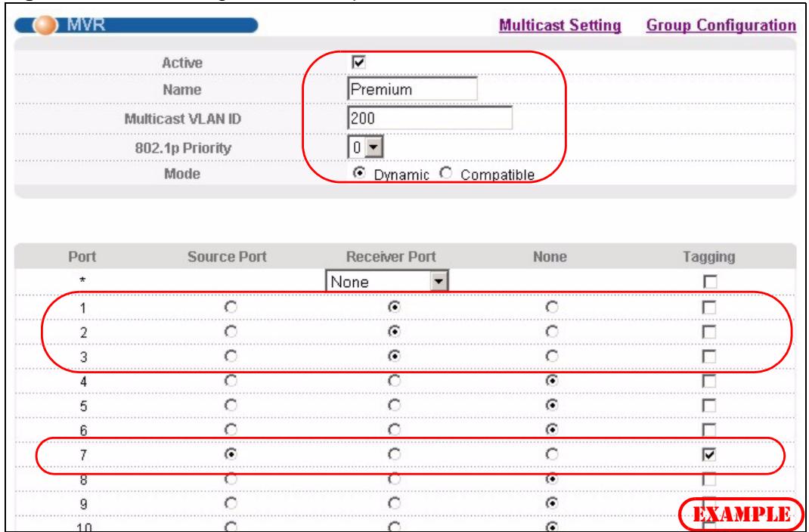Screen dimensions: 809x532
Task: Set port 9 as Receiver Port
Action: click(x=395, y=502)
